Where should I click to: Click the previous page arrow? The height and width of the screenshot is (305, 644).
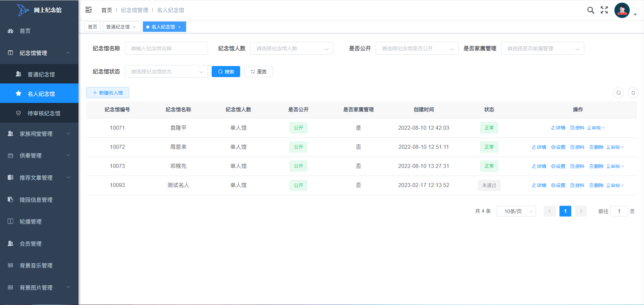[x=549, y=211]
